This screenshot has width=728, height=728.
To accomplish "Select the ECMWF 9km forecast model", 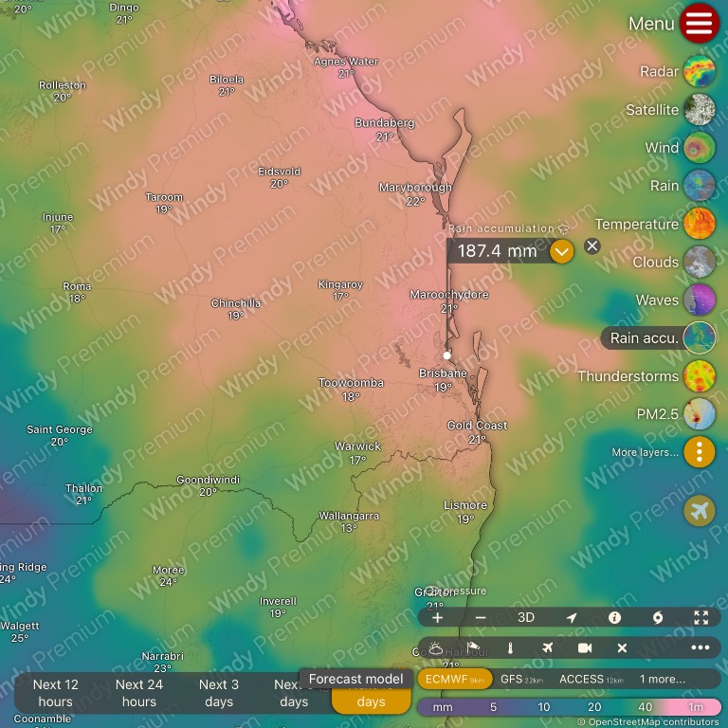I will [455, 680].
